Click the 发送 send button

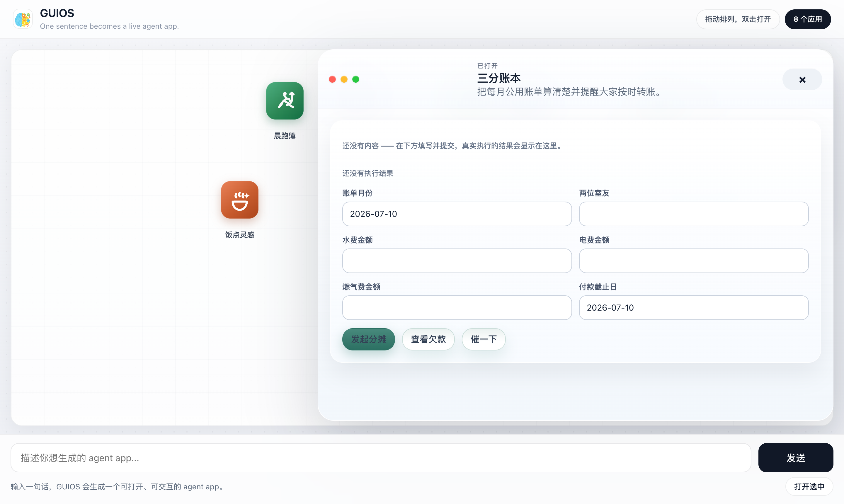click(795, 457)
